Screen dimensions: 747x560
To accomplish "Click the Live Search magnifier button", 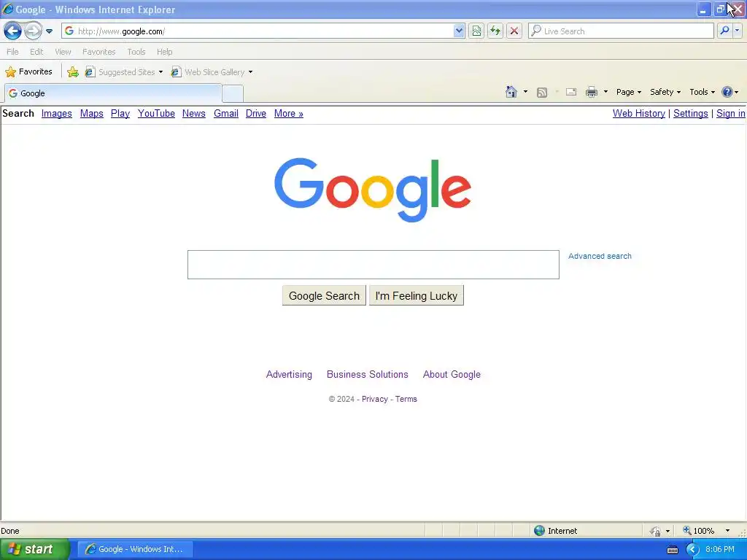I will [x=724, y=31].
